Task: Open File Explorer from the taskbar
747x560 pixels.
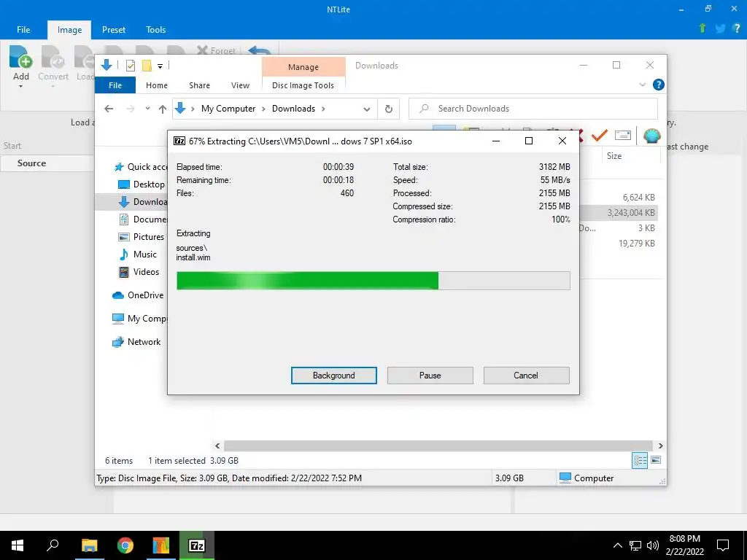Action: 89,545
